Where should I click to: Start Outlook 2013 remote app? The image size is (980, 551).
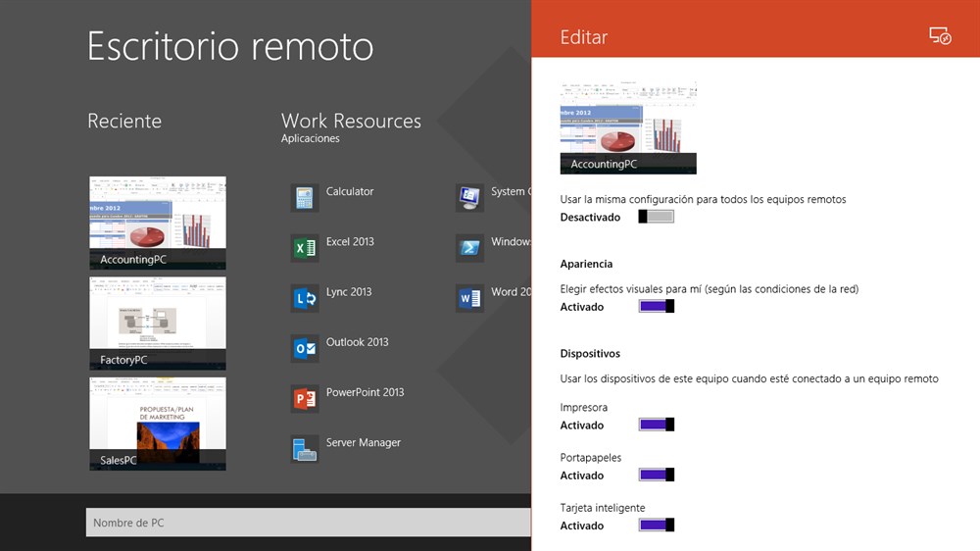pos(305,348)
